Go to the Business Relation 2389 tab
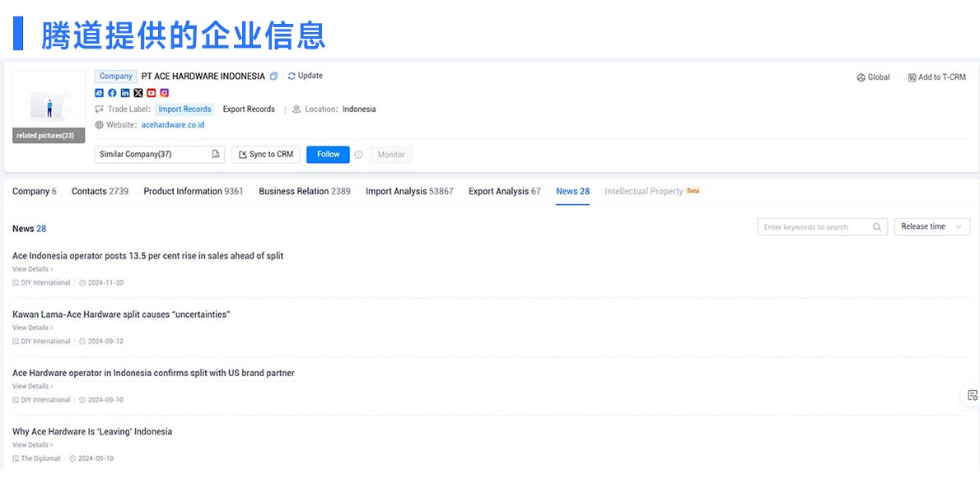 pyautogui.click(x=305, y=191)
